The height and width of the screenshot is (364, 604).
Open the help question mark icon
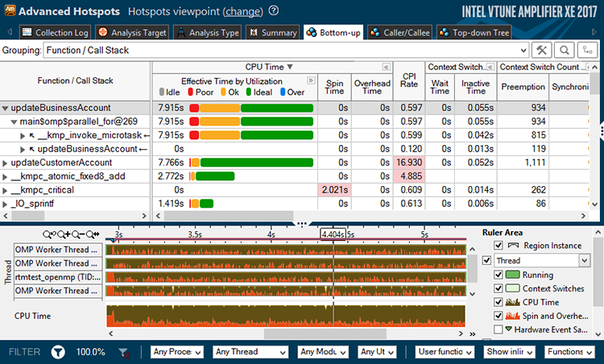click(x=274, y=10)
